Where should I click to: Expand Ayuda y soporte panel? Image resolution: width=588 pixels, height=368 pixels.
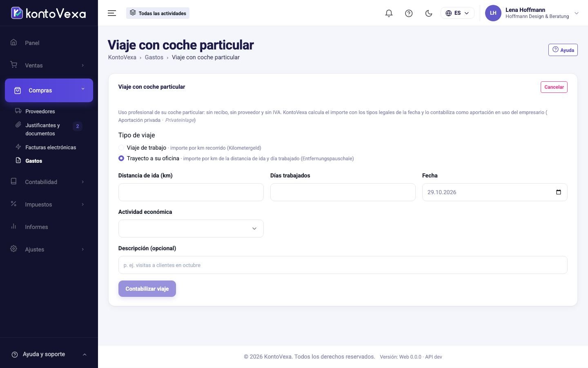[49, 355]
